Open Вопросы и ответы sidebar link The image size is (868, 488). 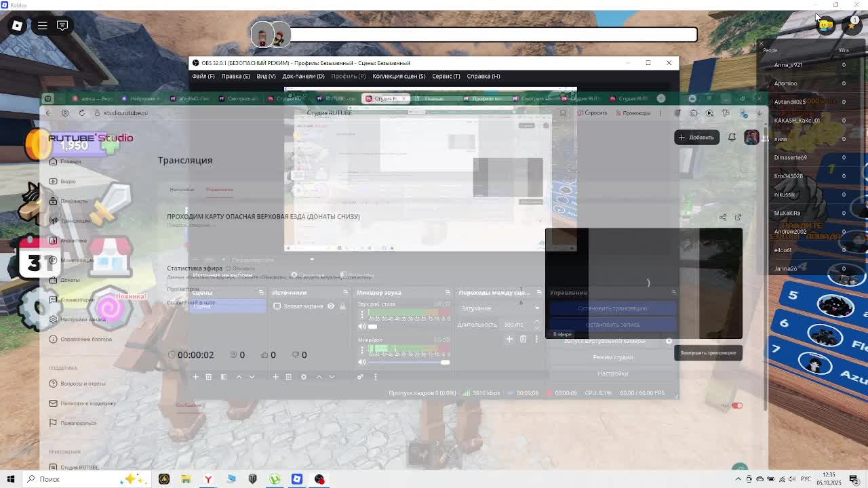click(x=77, y=384)
